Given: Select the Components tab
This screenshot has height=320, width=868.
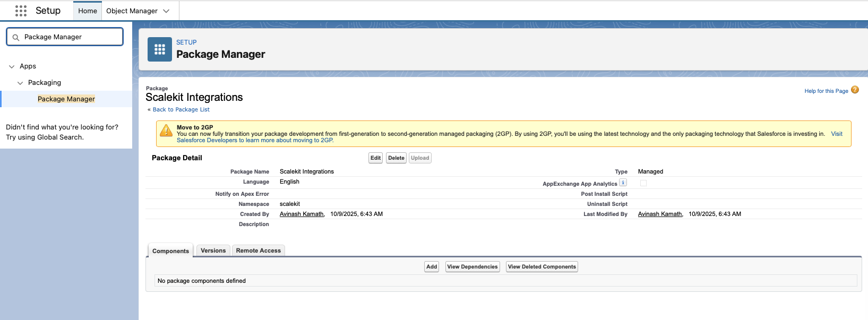Looking at the screenshot, I should coord(170,251).
